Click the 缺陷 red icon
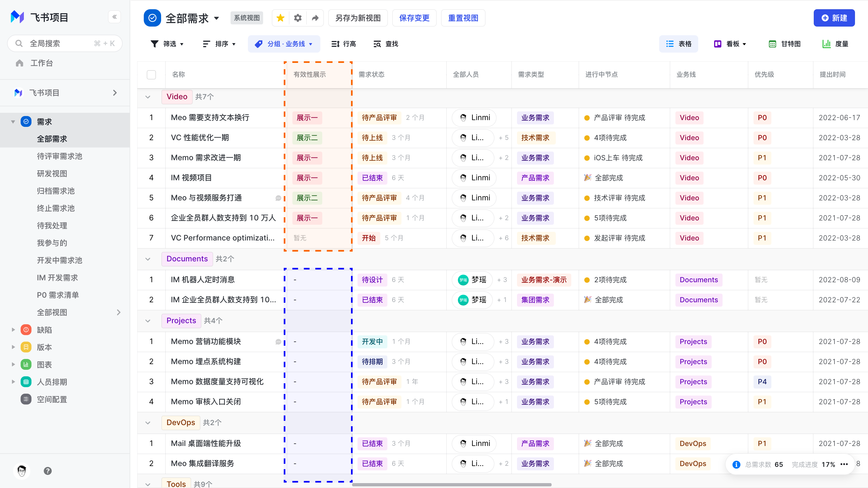 tap(26, 330)
